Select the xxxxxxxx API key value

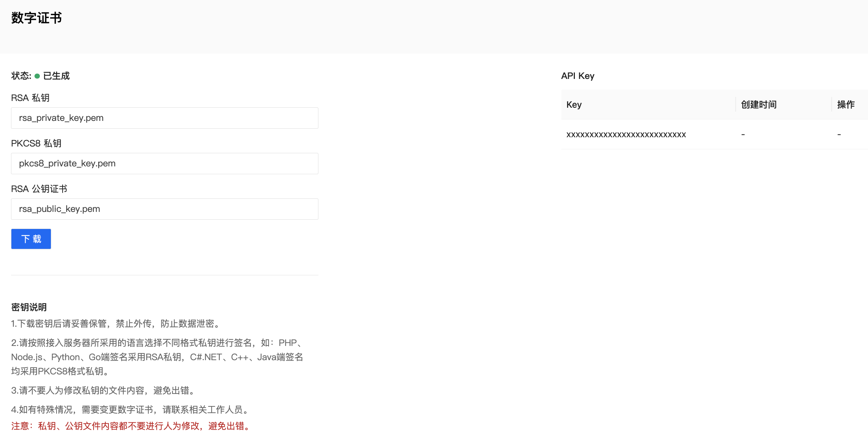(x=626, y=134)
